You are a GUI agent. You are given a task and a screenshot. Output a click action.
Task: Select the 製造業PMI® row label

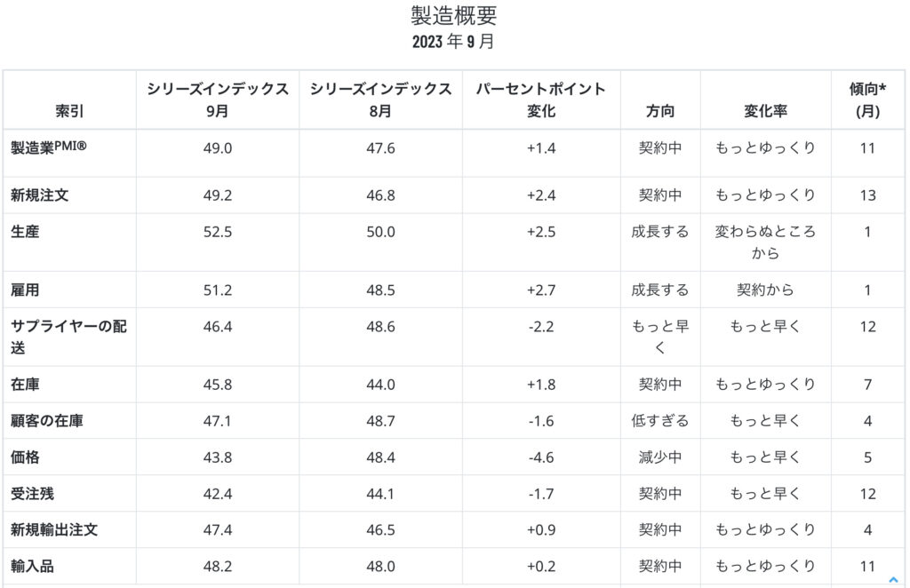[49, 147]
